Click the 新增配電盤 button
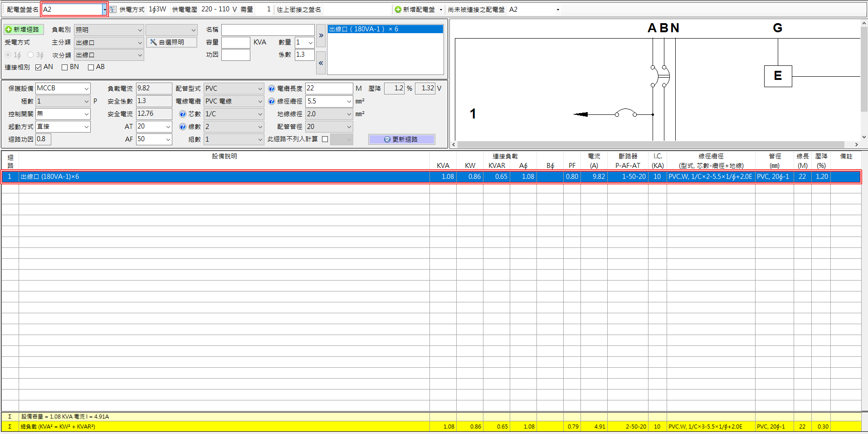 pyautogui.click(x=414, y=10)
